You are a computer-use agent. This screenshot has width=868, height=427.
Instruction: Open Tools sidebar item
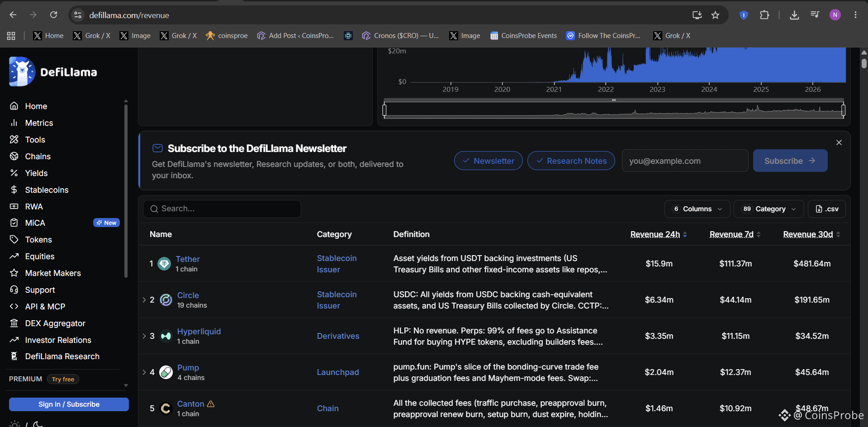35,140
